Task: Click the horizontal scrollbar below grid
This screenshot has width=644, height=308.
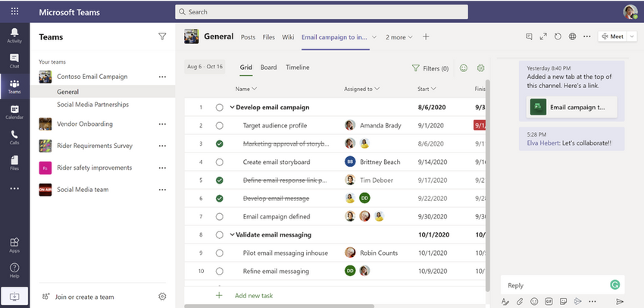Action: [x=279, y=306]
